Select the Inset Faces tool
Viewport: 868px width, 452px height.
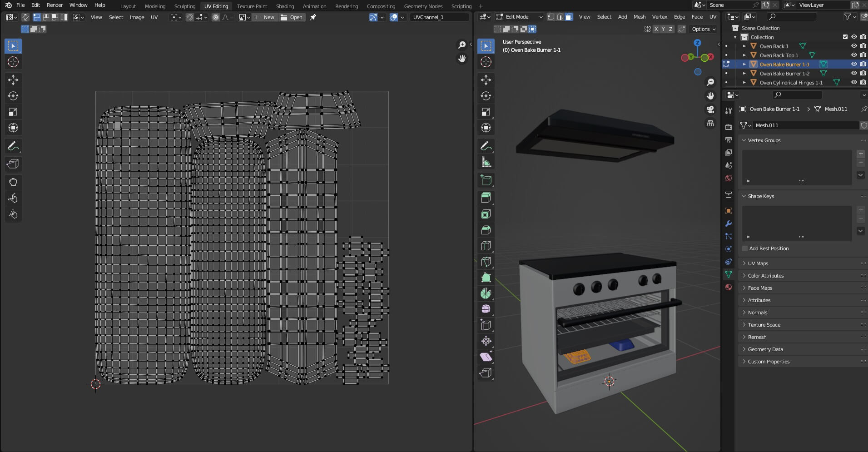click(486, 214)
